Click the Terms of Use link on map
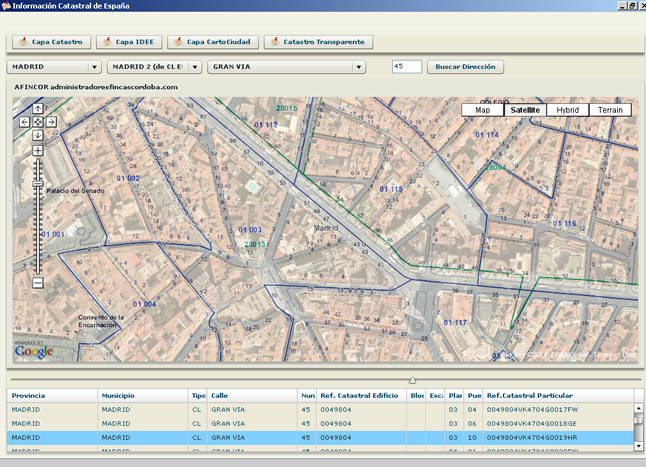 (614, 354)
